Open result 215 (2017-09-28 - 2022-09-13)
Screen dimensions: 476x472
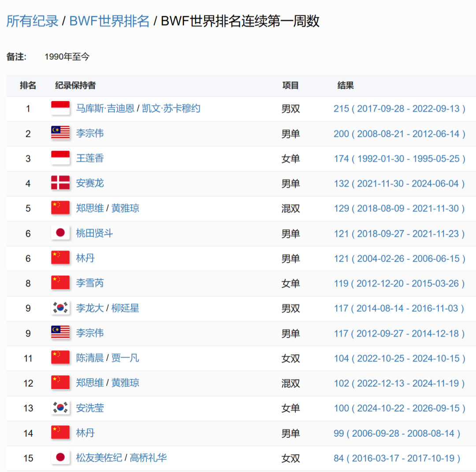tap(399, 109)
